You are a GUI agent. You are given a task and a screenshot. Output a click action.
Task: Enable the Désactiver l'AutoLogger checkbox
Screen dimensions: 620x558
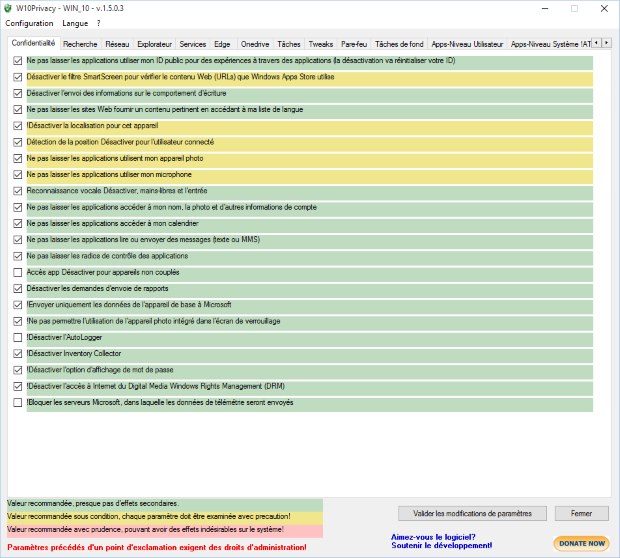(18, 338)
